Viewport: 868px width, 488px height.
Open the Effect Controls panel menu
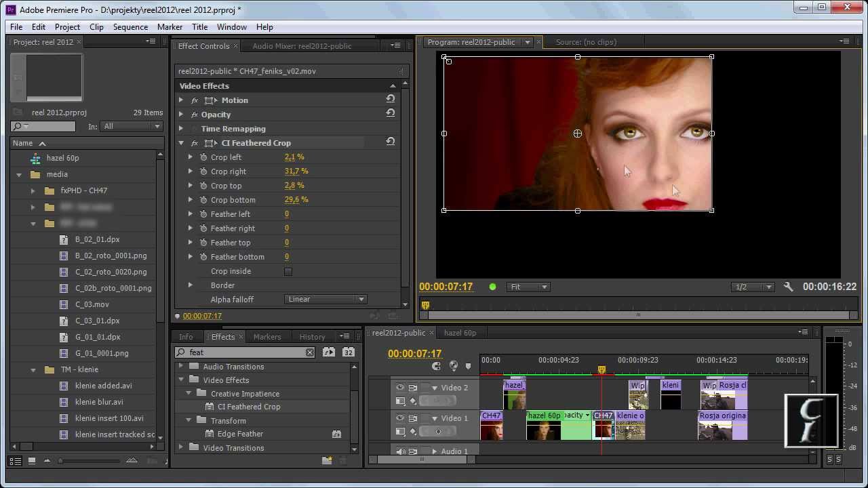[395, 45]
